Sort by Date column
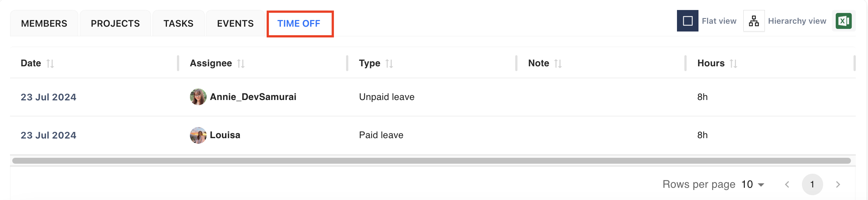The width and height of the screenshot is (868, 200). [50, 64]
